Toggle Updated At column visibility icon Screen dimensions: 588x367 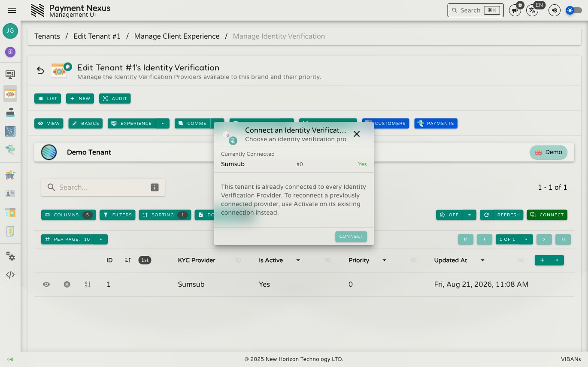tap(521, 260)
